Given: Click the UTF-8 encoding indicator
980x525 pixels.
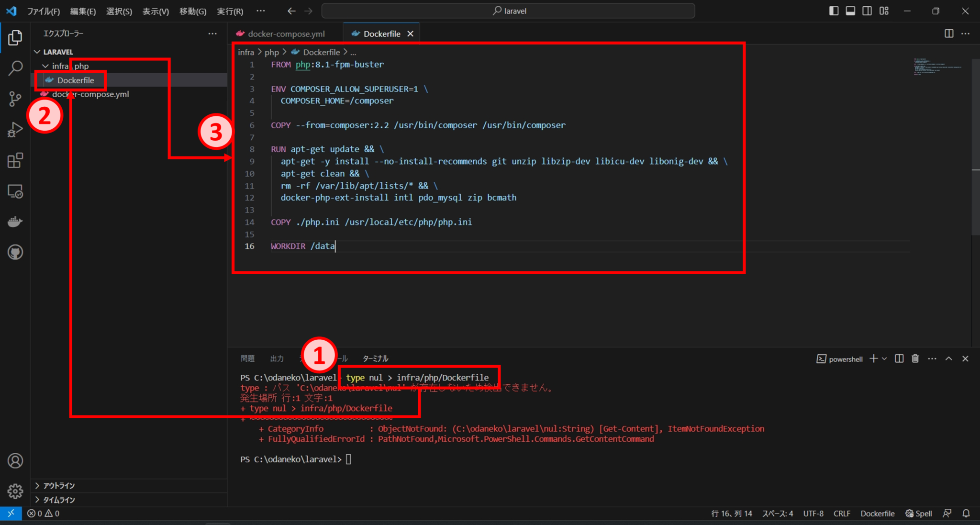Looking at the screenshot, I should 813,513.
